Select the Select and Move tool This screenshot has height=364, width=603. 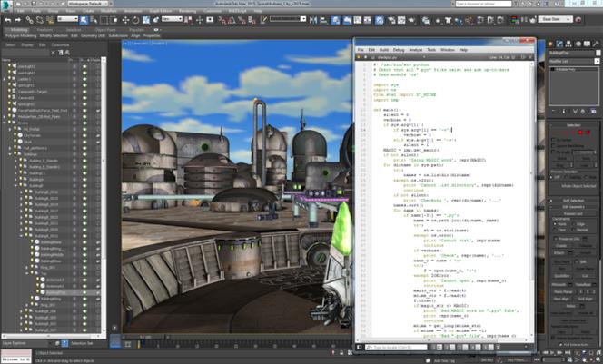tap(125, 20)
